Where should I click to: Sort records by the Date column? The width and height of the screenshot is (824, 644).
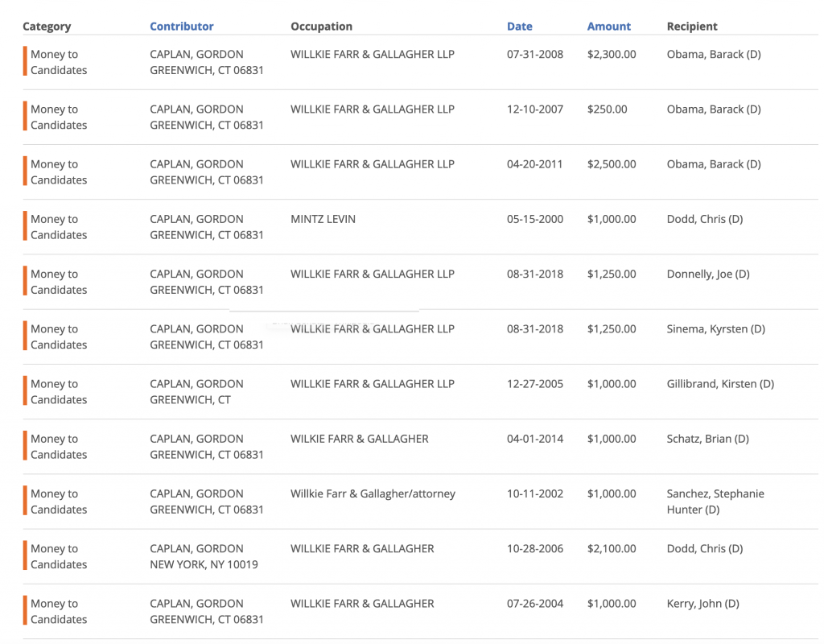pyautogui.click(x=519, y=26)
